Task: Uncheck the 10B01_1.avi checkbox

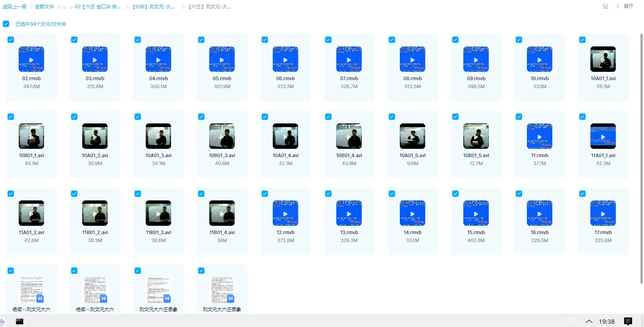Action: tap(11, 117)
